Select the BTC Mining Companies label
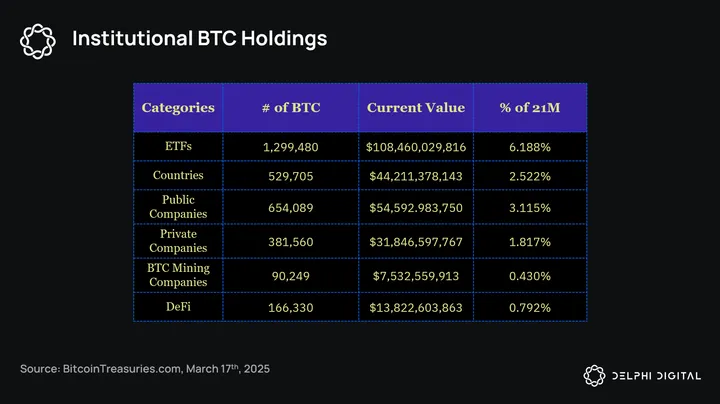Image resolution: width=720 pixels, height=404 pixels. tap(178, 273)
